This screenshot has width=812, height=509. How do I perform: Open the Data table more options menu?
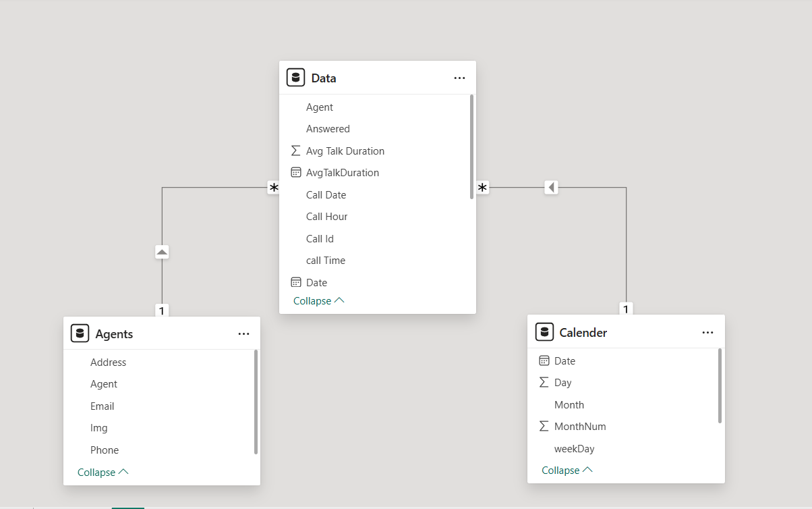click(459, 78)
